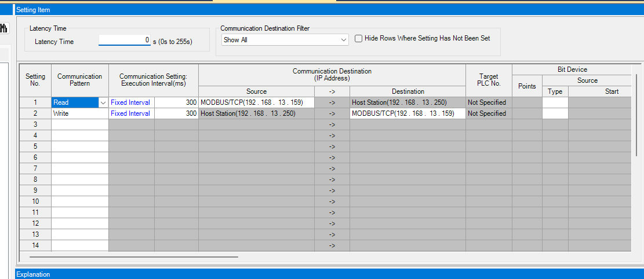Click the Type column header under Bit Device
Viewport: 644px width, 279px height.
pos(555,91)
